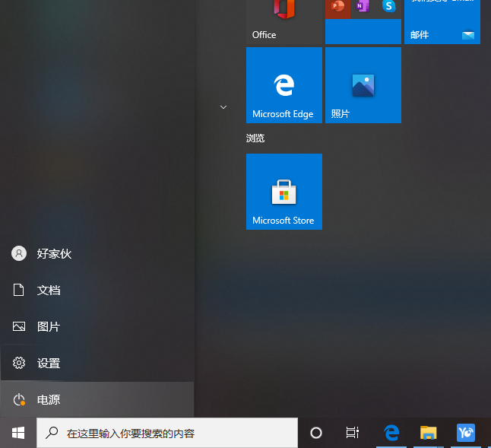Open 文档 Documents folder
The height and width of the screenshot is (448, 491).
click(x=49, y=291)
